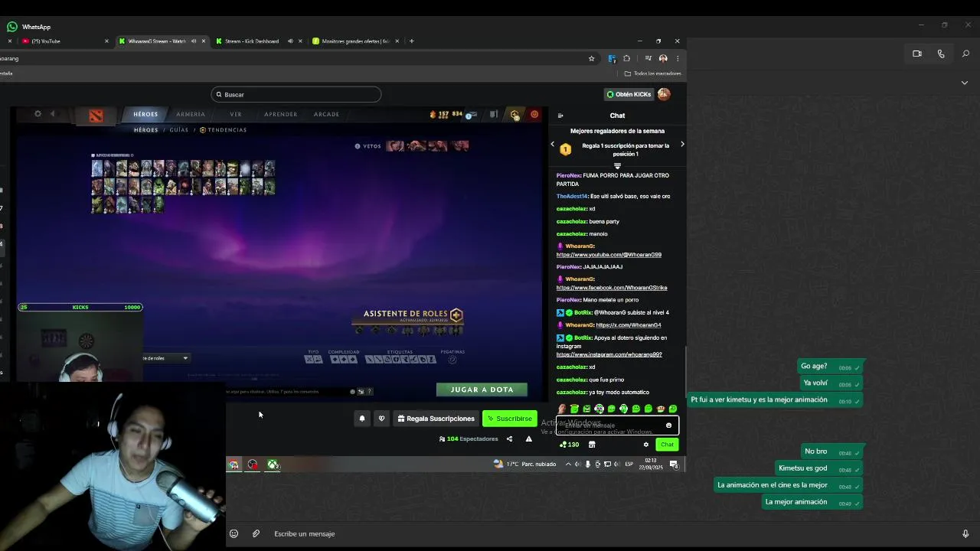Open the Windows notification center
The height and width of the screenshot is (551, 980).
(x=674, y=465)
